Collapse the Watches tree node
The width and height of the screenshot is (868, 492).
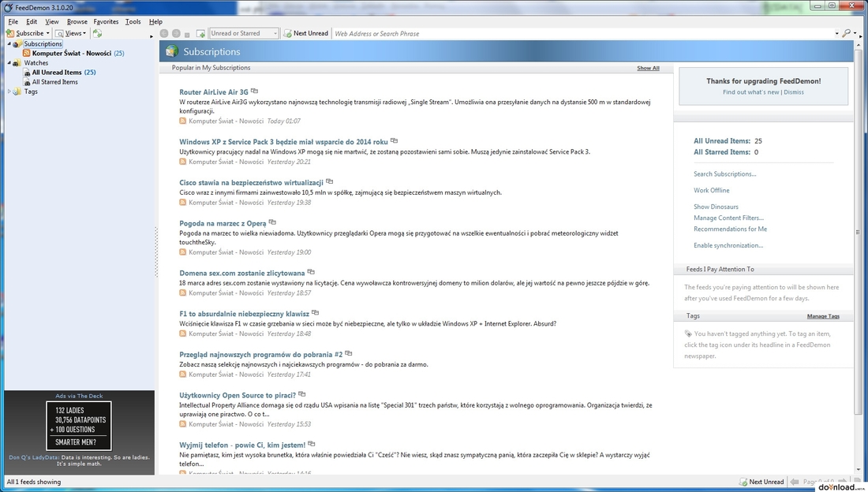pos(9,63)
